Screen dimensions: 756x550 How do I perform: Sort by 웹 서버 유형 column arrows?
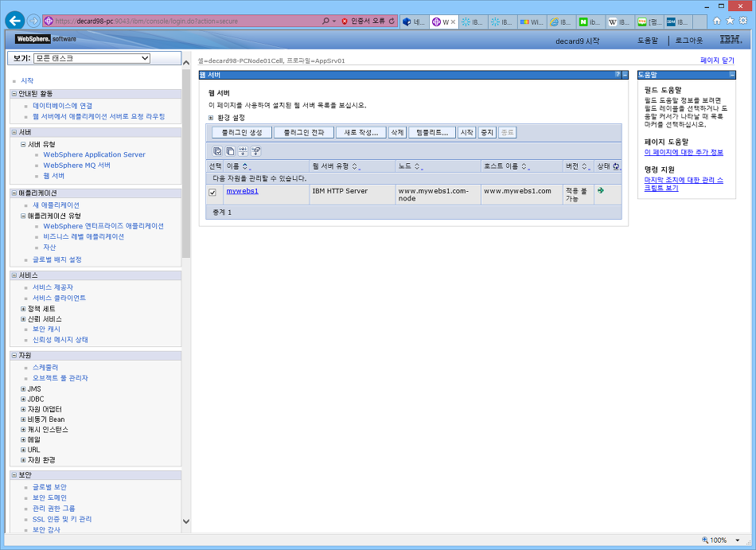354,166
